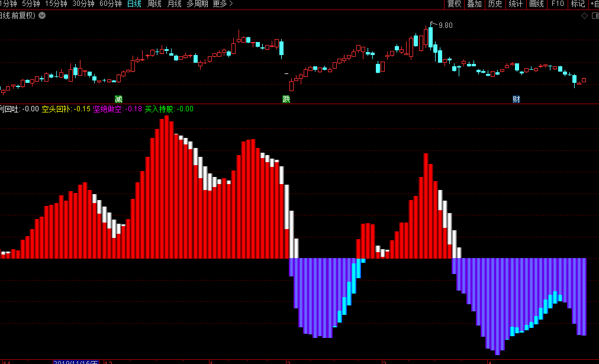599x364 pixels.
Task: Open the 前复权 chart settings dropdown
Action: 42,15
